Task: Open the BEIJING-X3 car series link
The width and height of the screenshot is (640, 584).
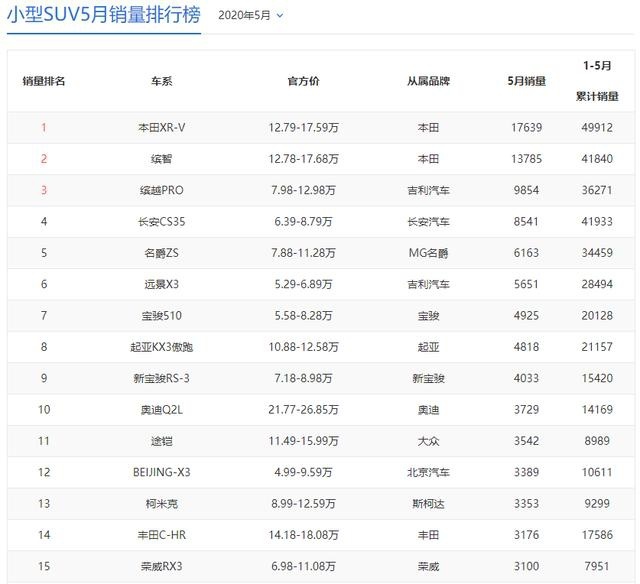Action: [162, 472]
